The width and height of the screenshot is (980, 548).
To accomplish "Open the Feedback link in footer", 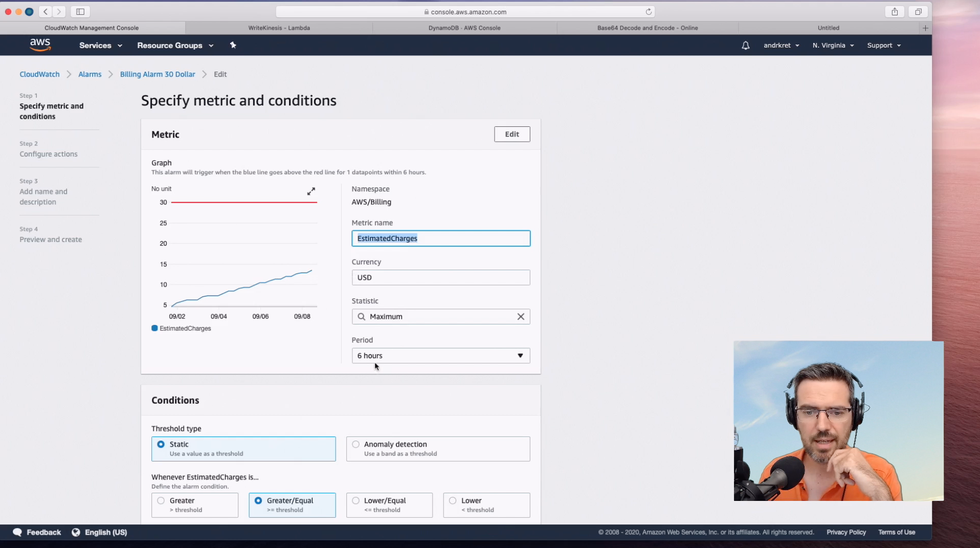I will click(43, 532).
